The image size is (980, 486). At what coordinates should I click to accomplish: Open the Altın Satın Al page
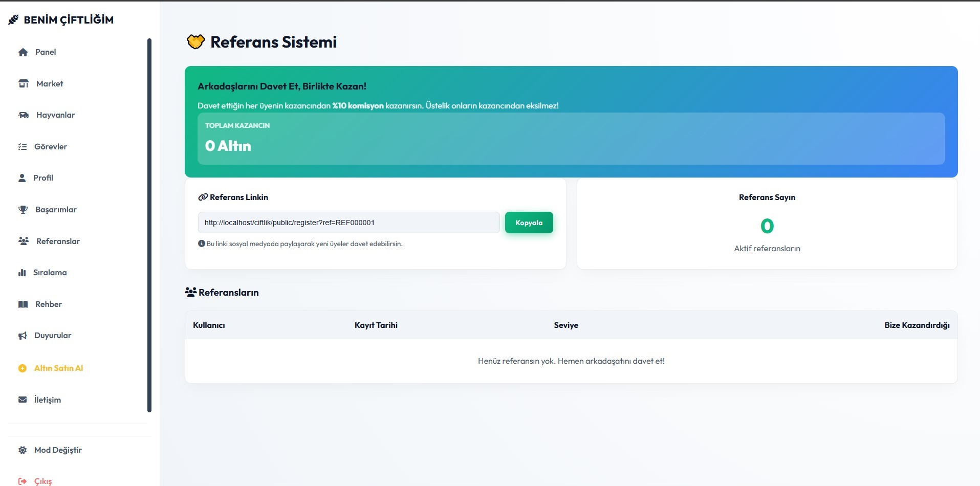(58, 368)
